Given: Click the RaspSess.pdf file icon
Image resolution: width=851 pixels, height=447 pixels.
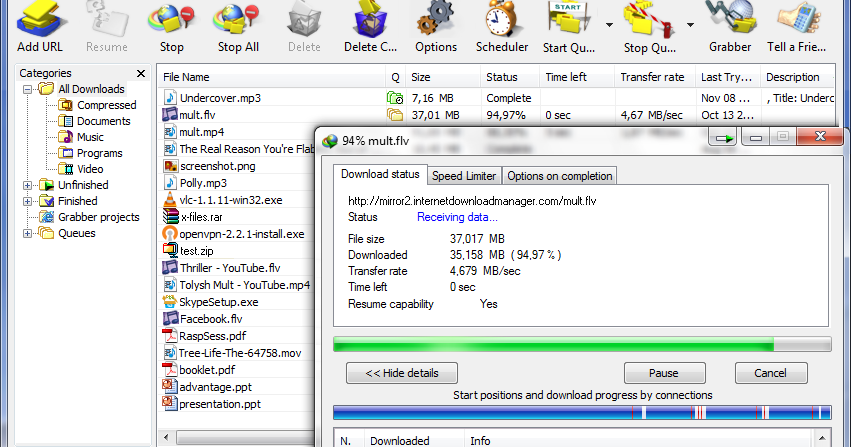Looking at the screenshot, I should click(170, 336).
